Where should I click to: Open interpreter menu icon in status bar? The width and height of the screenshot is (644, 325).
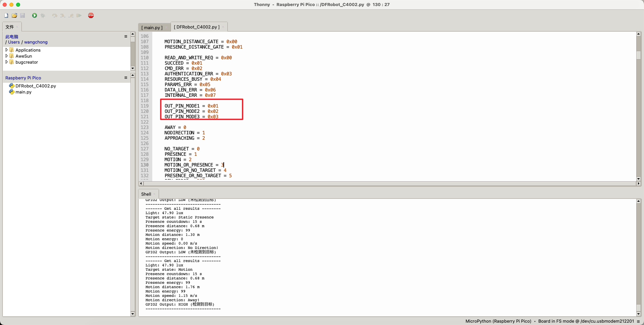coord(638,321)
